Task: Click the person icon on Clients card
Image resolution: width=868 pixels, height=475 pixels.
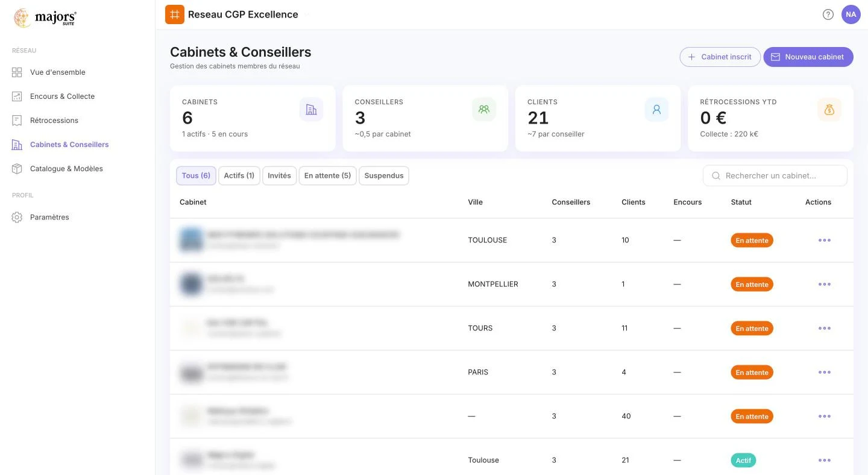Action: [x=656, y=110]
